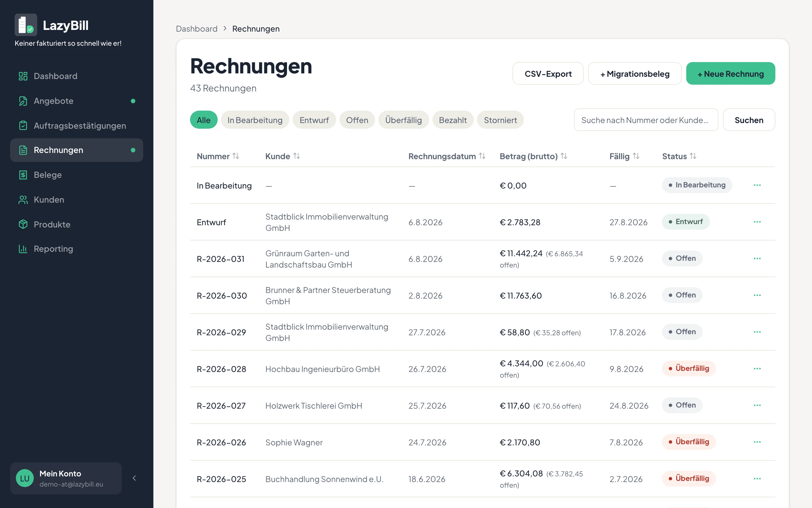Sort by Nummer column arrows

236,156
